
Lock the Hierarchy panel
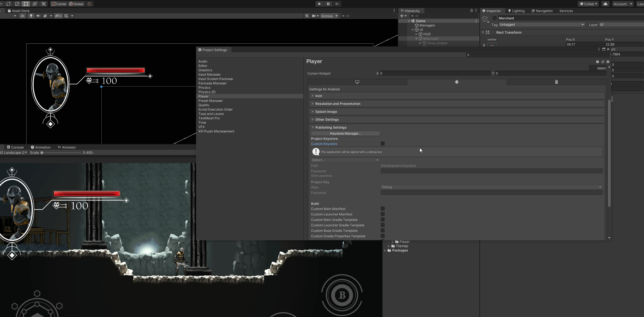click(x=471, y=11)
